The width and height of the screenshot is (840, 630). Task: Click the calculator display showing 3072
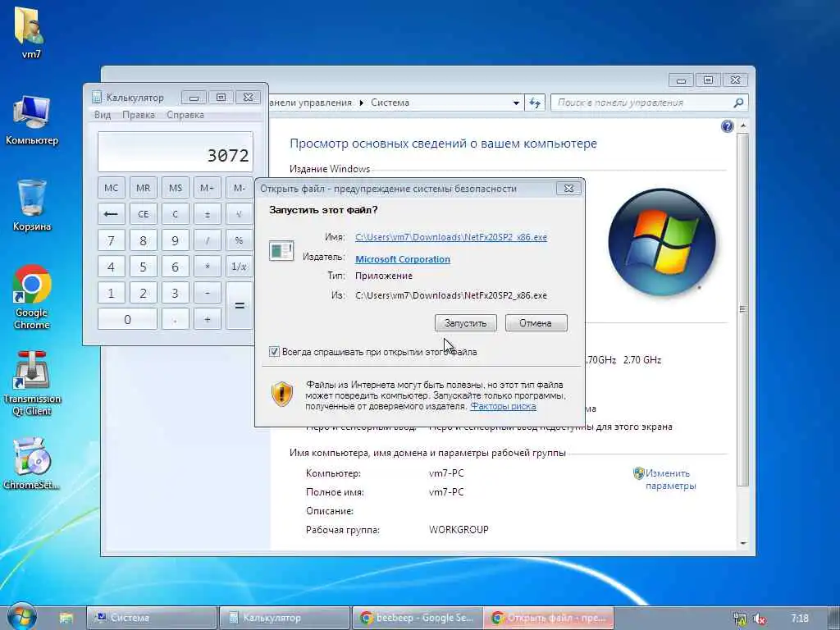click(x=176, y=152)
